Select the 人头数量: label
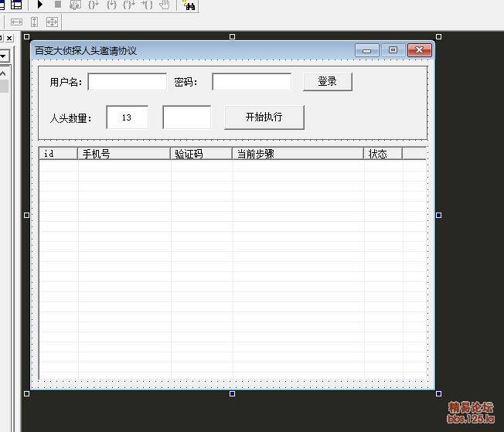Image resolution: width=504 pixels, height=432 pixels. click(70, 118)
